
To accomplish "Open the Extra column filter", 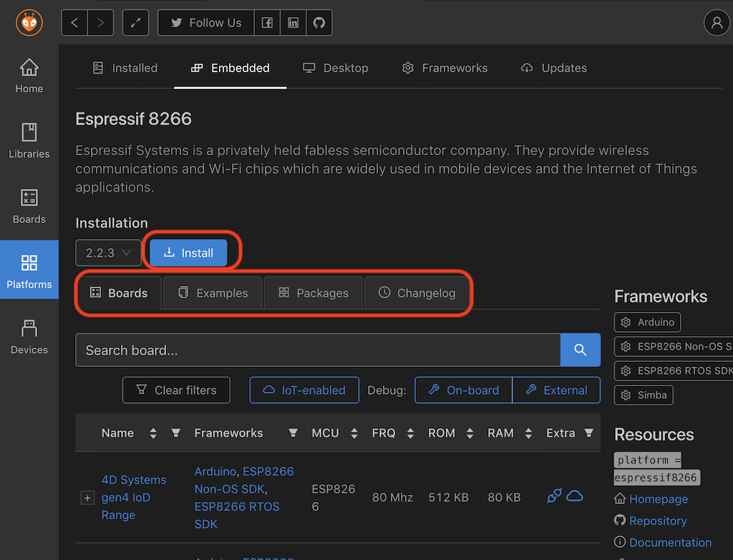I will coord(589,433).
